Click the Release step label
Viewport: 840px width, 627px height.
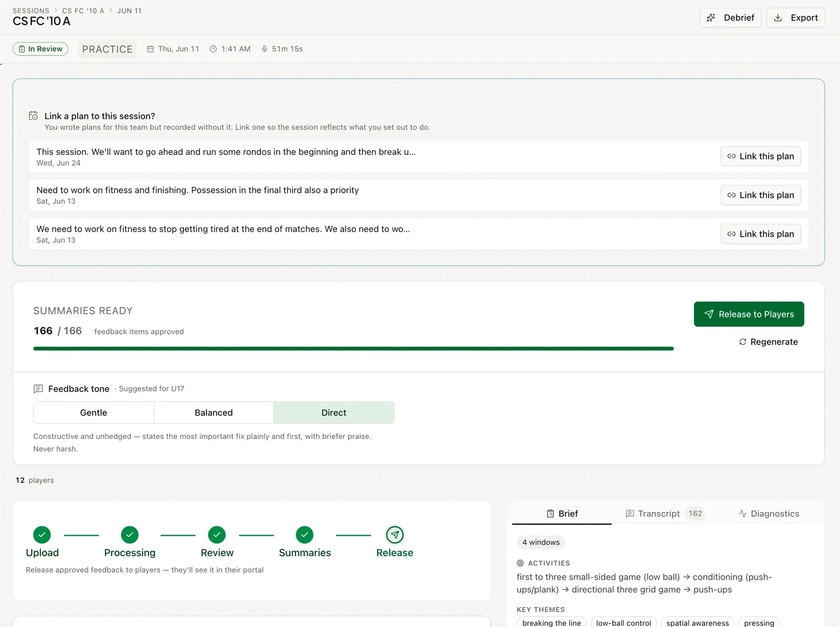[x=395, y=553]
